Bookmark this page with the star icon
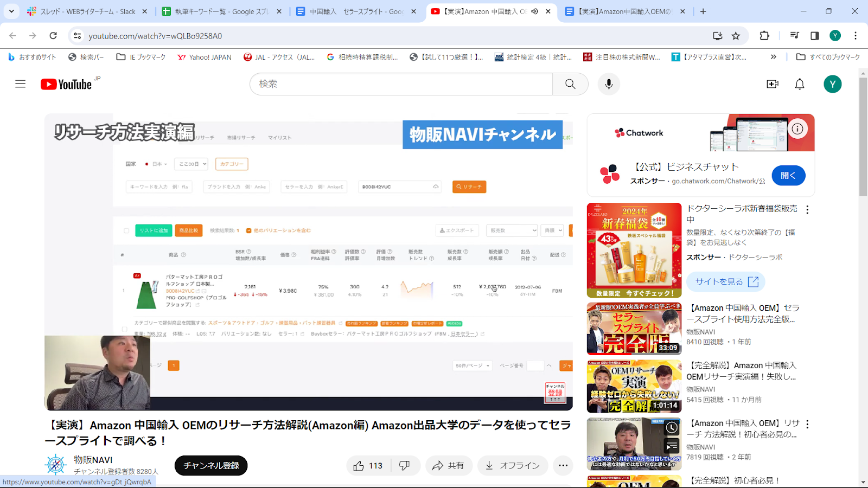Screen dimensions: 868x488 [x=736, y=36]
